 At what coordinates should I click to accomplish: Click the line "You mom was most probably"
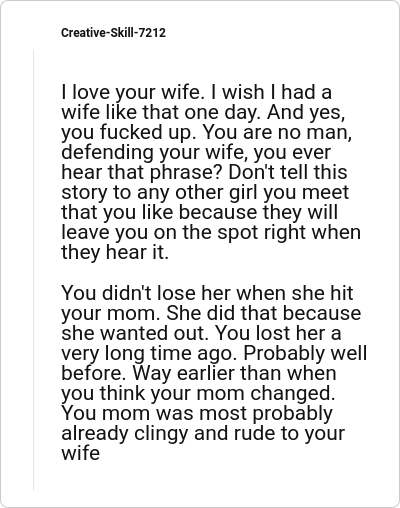coord(197,413)
